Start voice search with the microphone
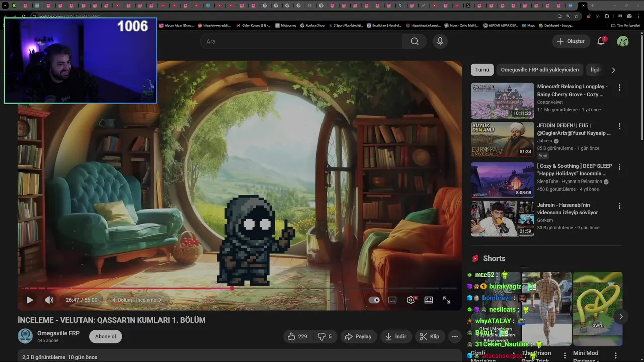 (x=440, y=41)
